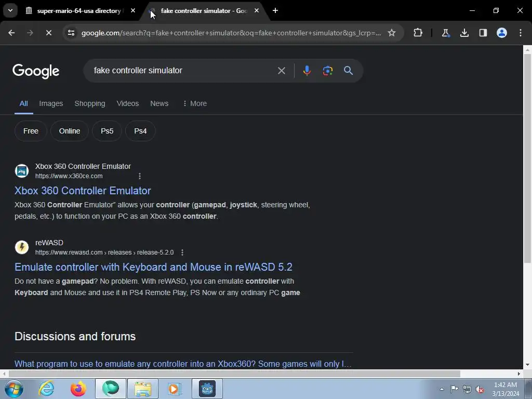532x399 pixels.
Task: Bookmark this page with the star
Action: [x=392, y=33]
